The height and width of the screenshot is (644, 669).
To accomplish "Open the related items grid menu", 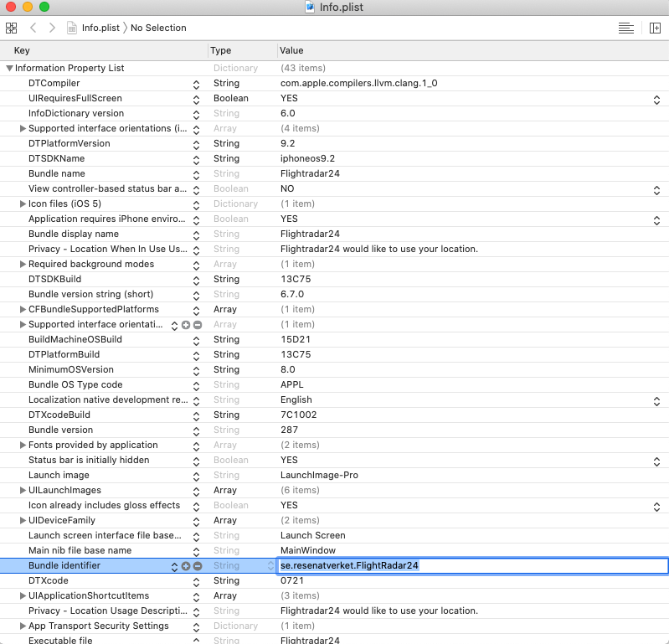I will [x=11, y=28].
